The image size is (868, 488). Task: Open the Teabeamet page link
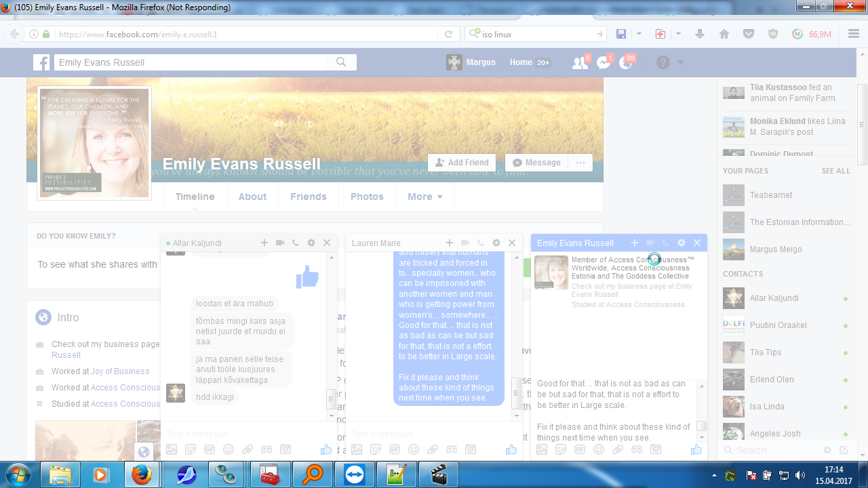[x=771, y=195]
